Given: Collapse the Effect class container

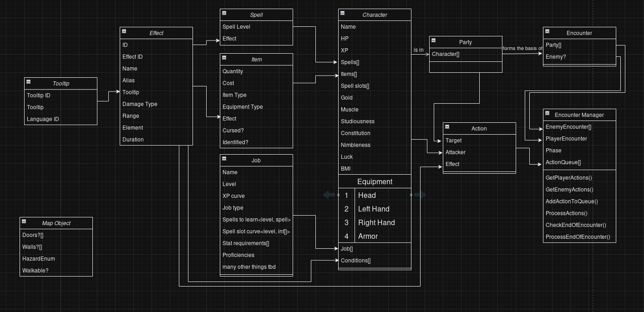Looking at the screenshot, I should coord(124,31).
